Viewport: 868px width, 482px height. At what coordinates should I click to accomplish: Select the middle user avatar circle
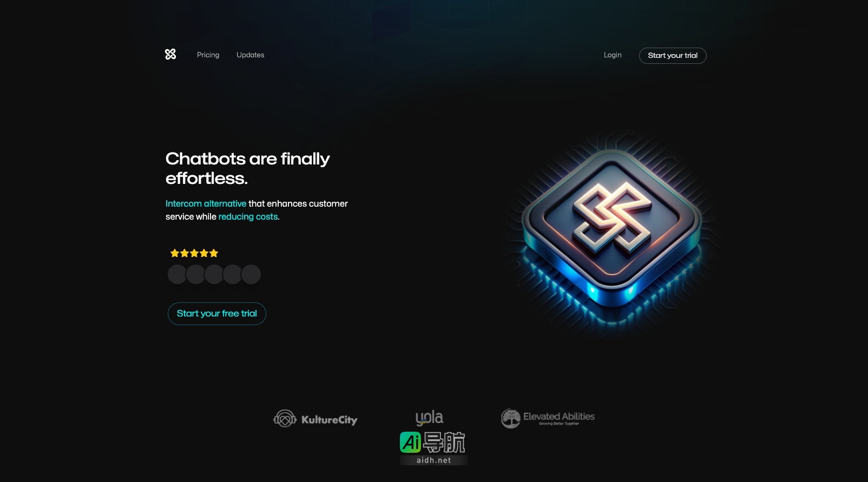[x=214, y=274]
